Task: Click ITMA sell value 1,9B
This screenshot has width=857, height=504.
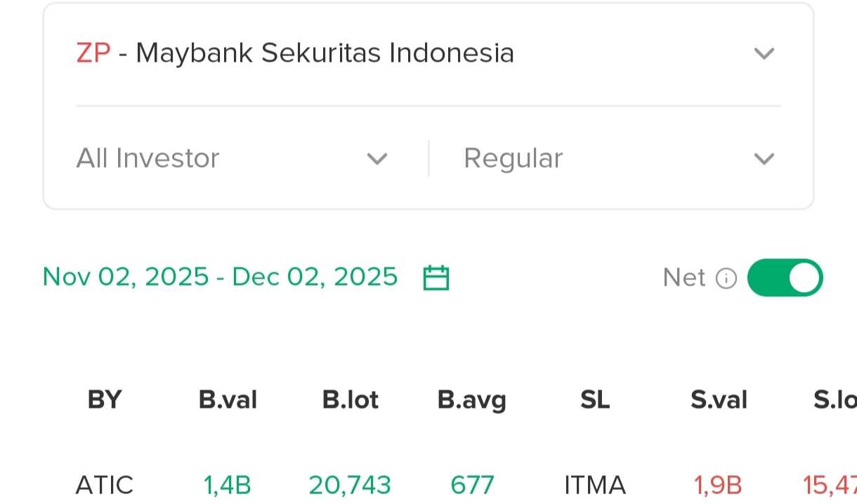Action: (718, 485)
